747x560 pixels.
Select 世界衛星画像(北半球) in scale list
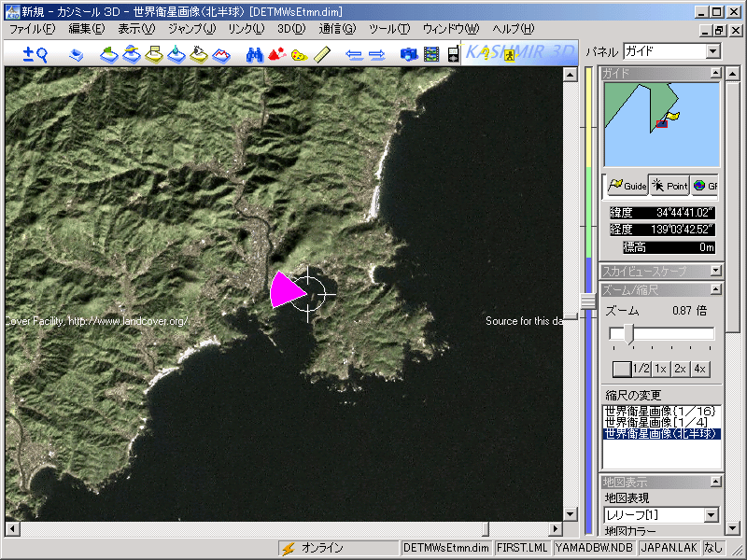tap(661, 433)
